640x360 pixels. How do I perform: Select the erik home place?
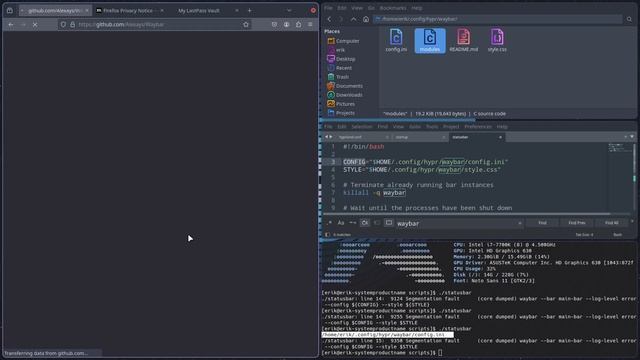coord(336,50)
